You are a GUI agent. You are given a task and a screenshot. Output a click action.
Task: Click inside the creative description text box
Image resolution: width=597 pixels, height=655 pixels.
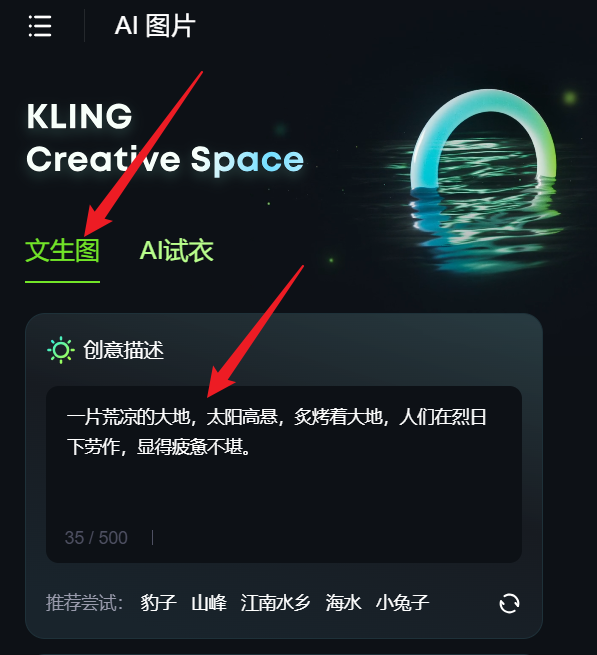coord(284,474)
